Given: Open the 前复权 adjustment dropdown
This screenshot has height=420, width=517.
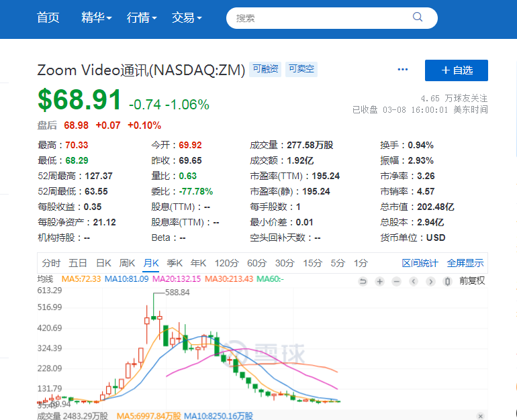Looking at the screenshot, I should pyautogui.click(x=472, y=280).
